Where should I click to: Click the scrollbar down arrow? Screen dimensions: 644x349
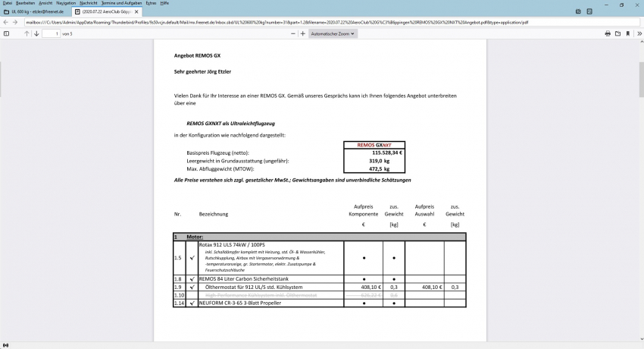click(x=641, y=339)
